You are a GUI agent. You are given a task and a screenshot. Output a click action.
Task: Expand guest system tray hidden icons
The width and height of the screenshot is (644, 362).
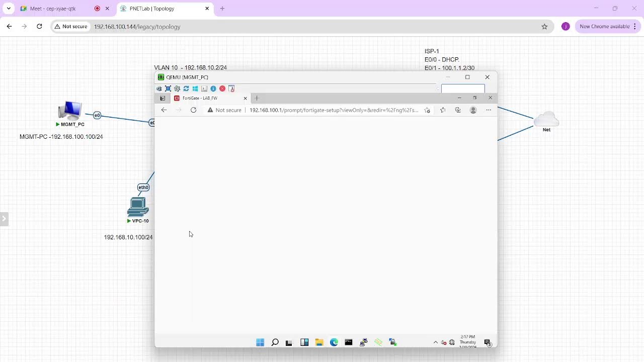[x=436, y=342]
